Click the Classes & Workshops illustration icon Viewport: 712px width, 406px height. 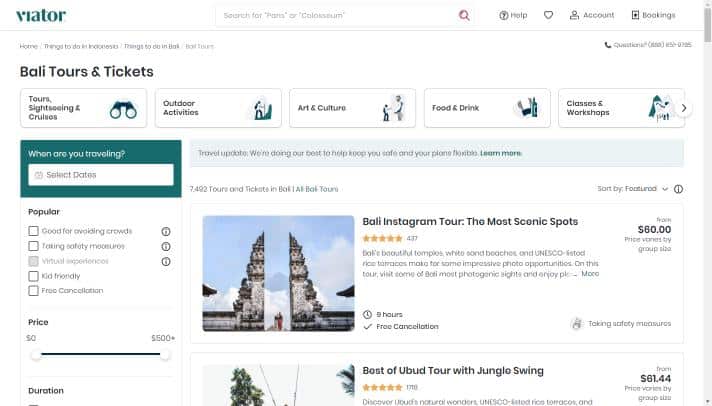tap(660, 108)
